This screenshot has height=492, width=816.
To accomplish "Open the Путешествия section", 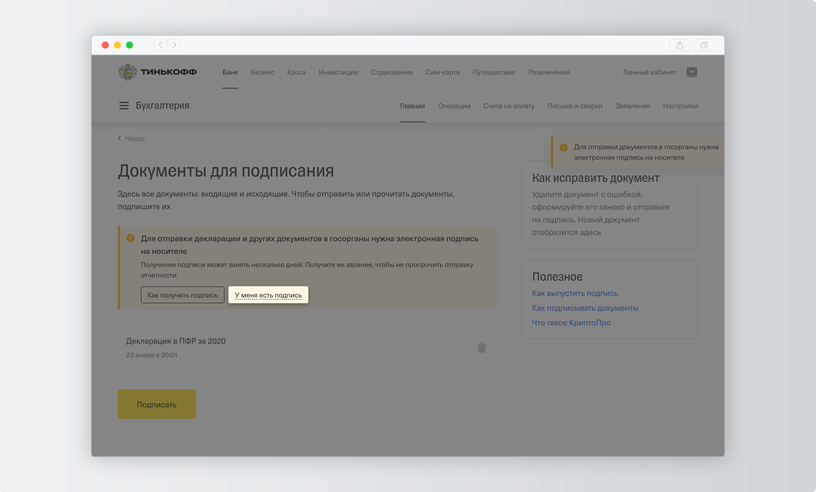I will (494, 72).
